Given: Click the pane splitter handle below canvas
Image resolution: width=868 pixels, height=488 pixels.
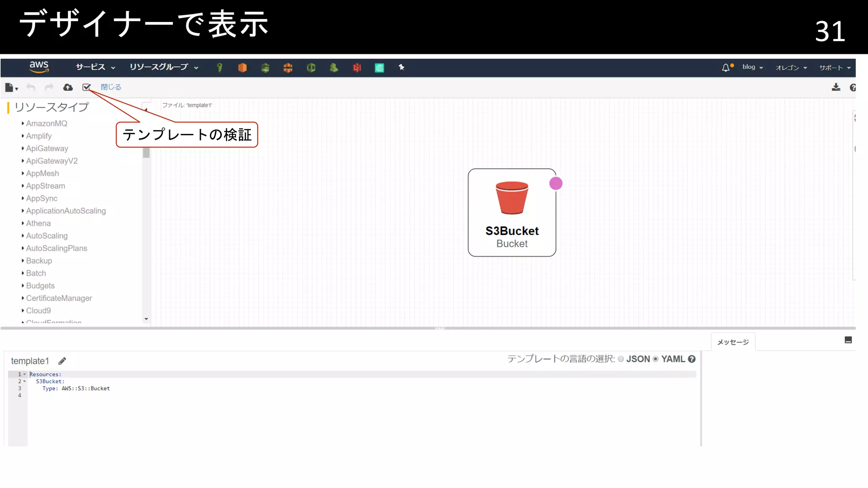Looking at the screenshot, I should pyautogui.click(x=440, y=328).
